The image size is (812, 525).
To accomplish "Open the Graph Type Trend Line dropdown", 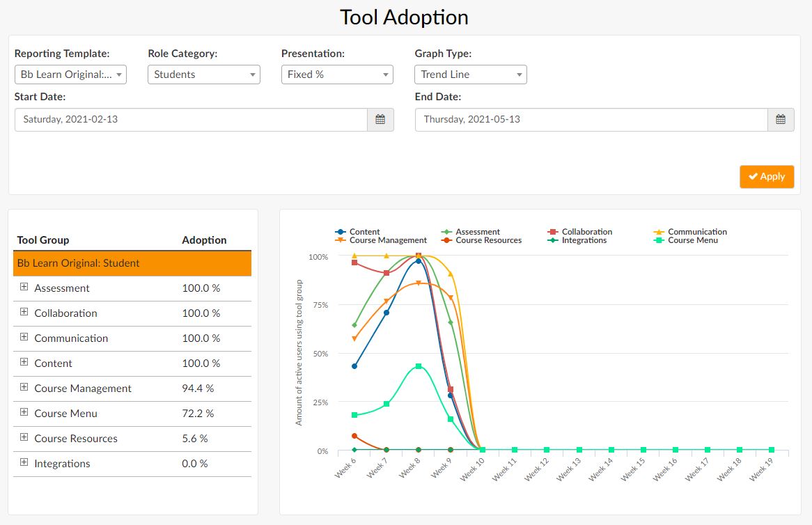I will coord(471,75).
